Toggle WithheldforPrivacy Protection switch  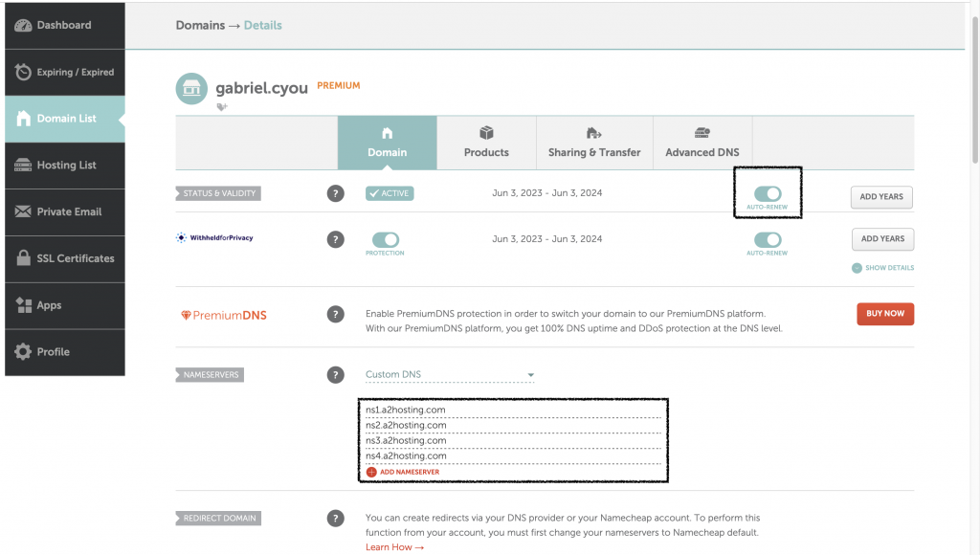pos(385,239)
